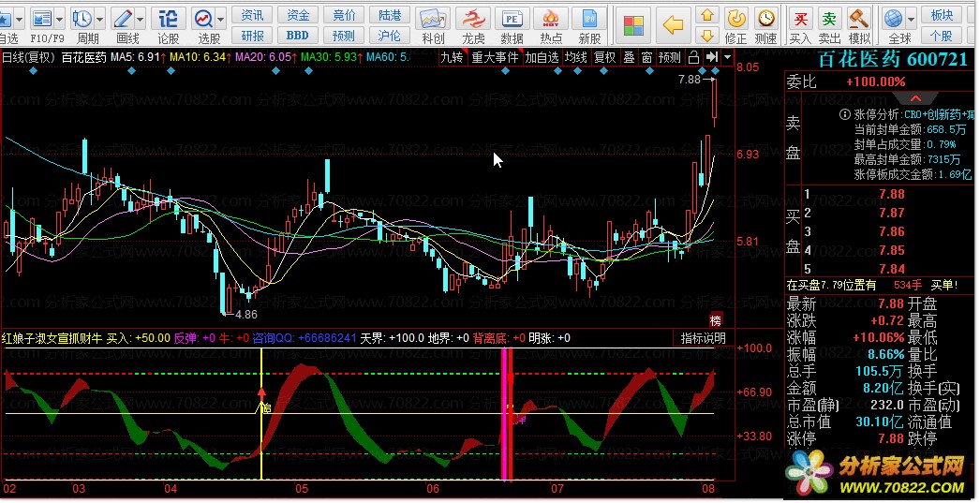
Task: Open the 模拟 simulated trading gavel icon
Action: point(859,19)
